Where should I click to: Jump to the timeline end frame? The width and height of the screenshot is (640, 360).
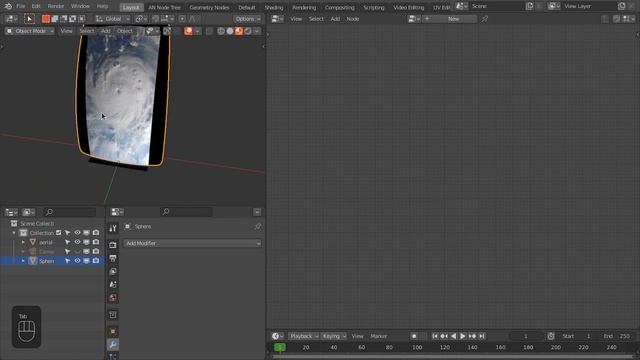click(x=482, y=336)
